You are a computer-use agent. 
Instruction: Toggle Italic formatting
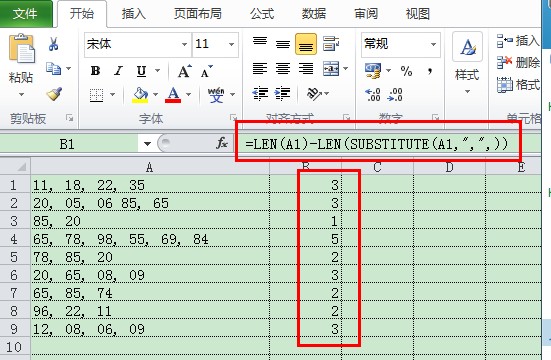click(118, 71)
